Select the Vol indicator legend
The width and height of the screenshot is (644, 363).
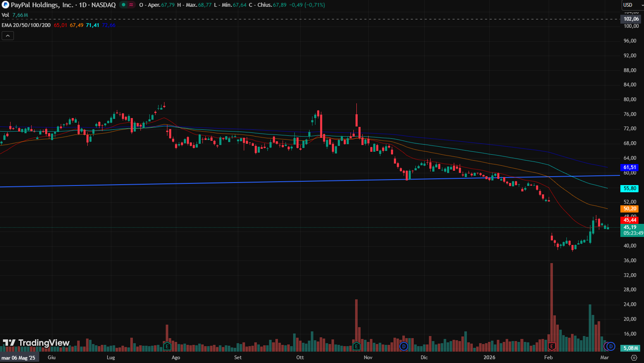[5, 15]
